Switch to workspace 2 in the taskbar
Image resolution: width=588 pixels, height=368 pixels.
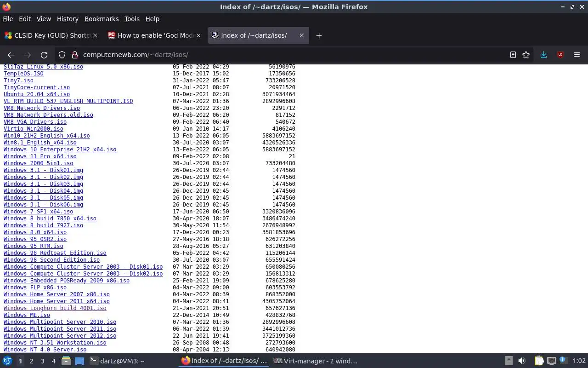coord(31,361)
